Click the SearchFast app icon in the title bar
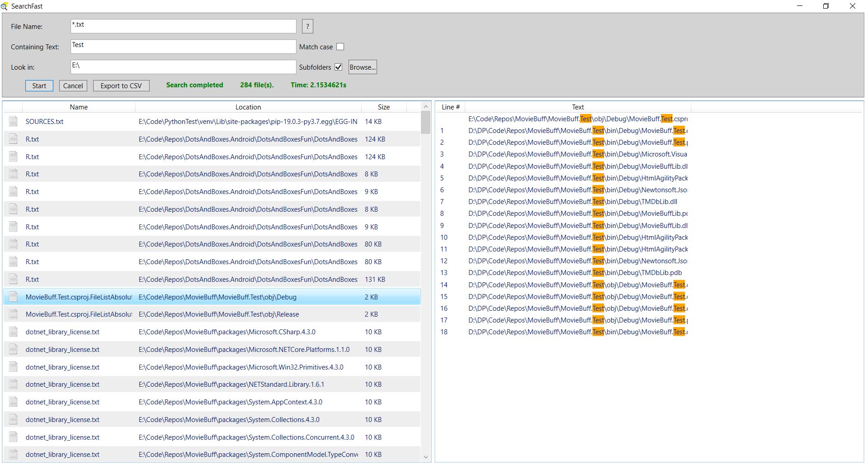This screenshot has width=868, height=465. [5, 6]
